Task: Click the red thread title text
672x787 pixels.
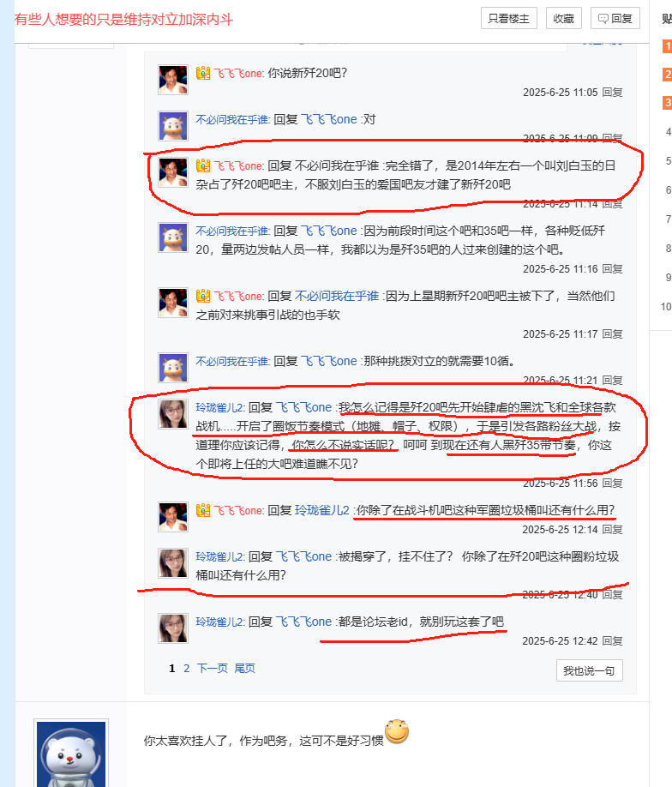Action: coord(123,20)
